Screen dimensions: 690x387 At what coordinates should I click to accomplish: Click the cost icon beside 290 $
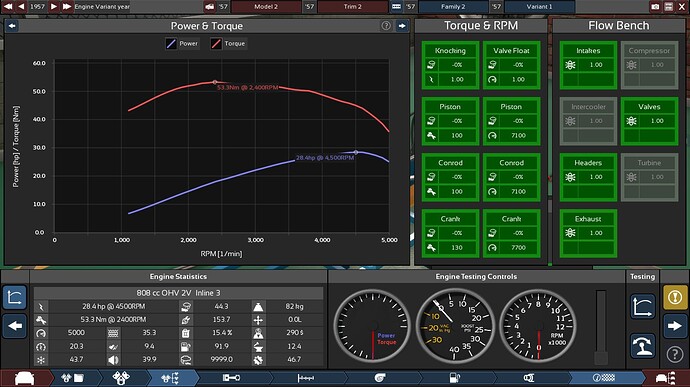[258, 333]
